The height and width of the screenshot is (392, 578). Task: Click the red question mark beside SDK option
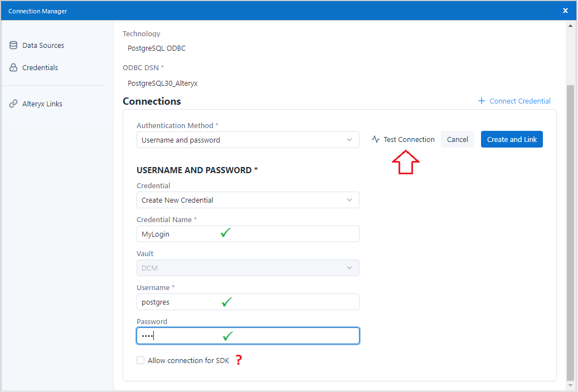pos(239,360)
